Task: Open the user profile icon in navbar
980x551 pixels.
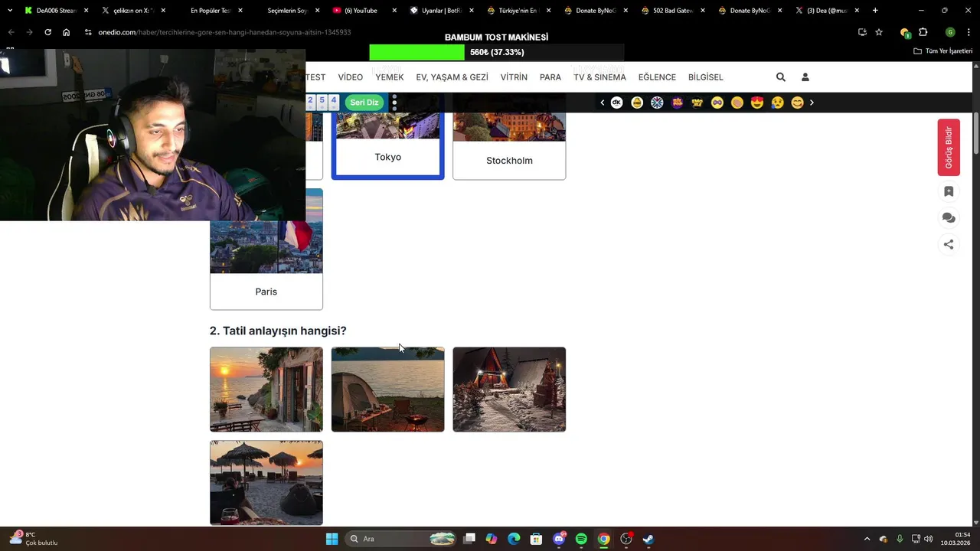Action: pos(805,77)
